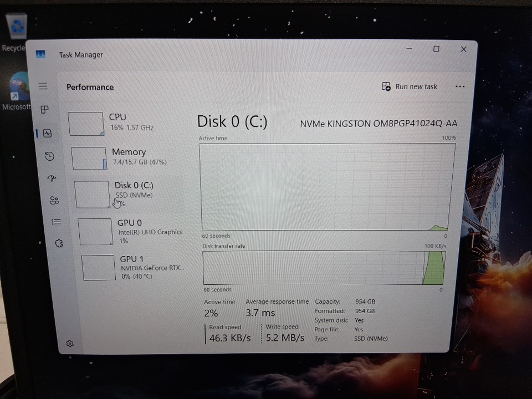Open the Processes page icon
Viewport: 532px width, 399px height.
click(45, 110)
